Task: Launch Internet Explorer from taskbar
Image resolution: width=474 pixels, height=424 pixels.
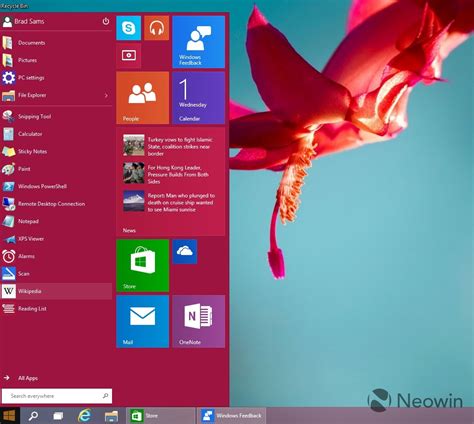Action: click(x=85, y=416)
